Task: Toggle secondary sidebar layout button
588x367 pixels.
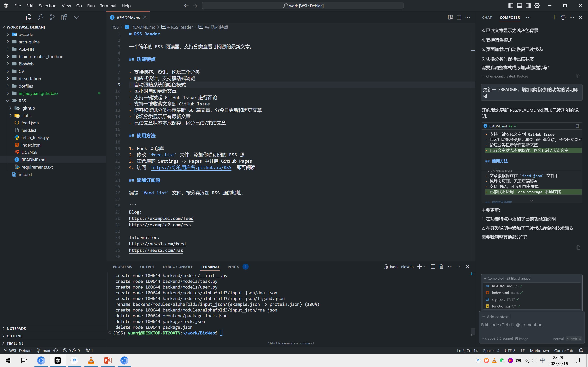Action: coord(528,6)
